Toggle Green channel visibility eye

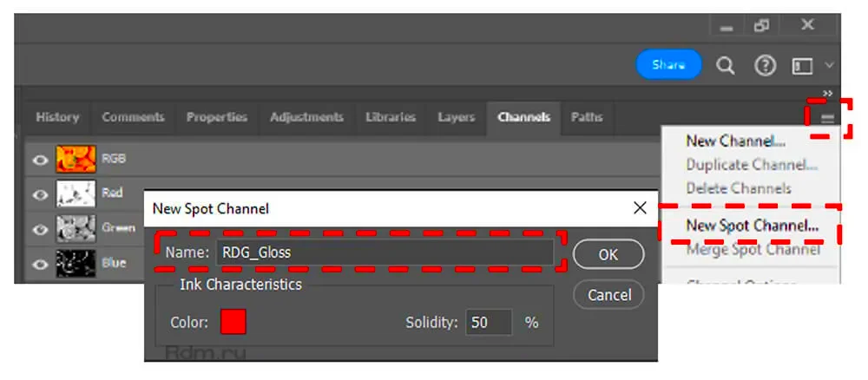(x=40, y=230)
